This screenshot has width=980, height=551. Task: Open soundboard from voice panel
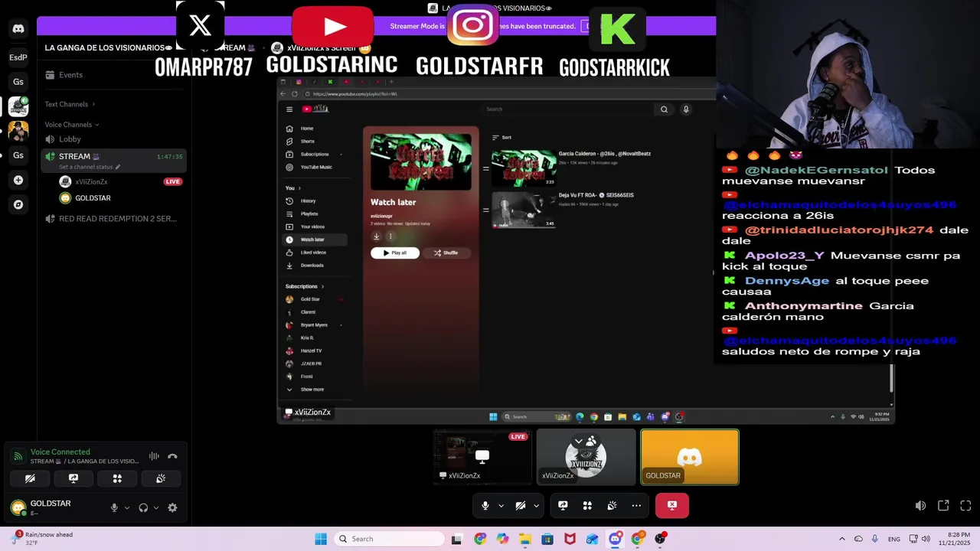[x=161, y=478]
